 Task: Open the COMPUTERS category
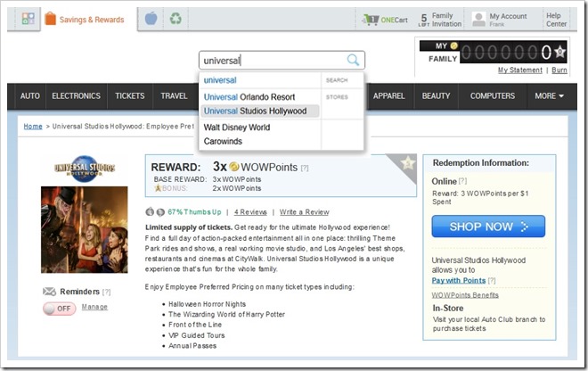click(x=493, y=96)
